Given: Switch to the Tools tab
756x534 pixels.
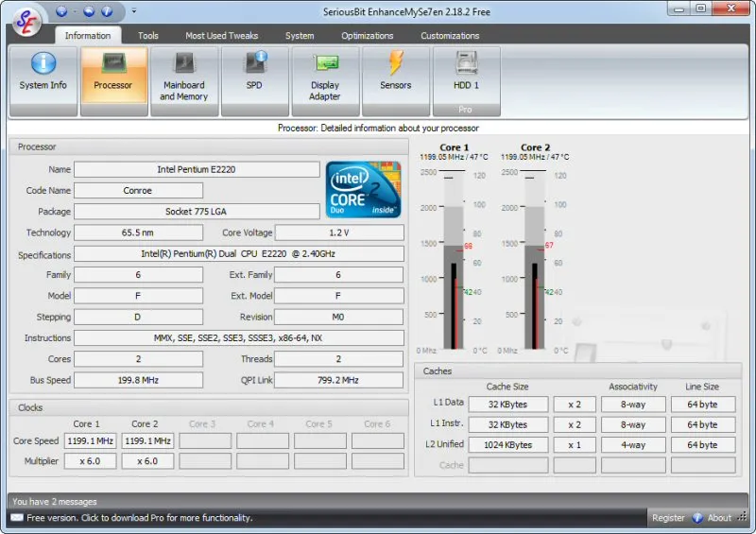Looking at the screenshot, I should pyautogui.click(x=148, y=36).
